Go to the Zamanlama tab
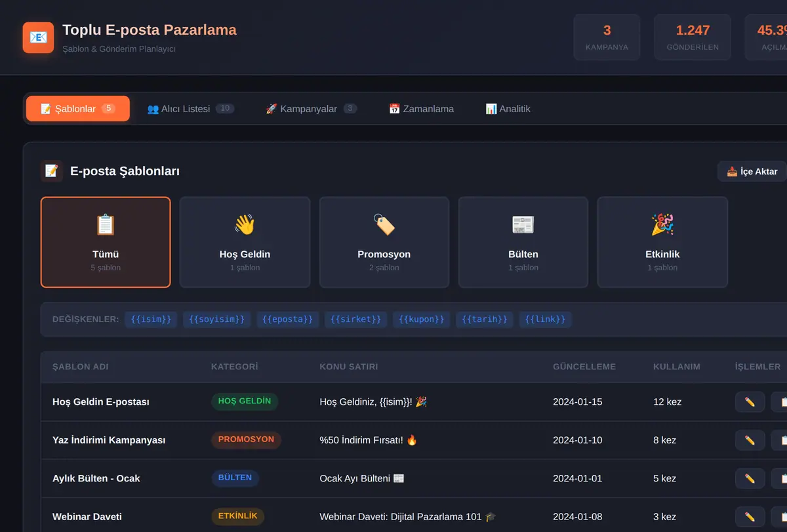Viewport: 787px width, 532px height. coord(421,109)
